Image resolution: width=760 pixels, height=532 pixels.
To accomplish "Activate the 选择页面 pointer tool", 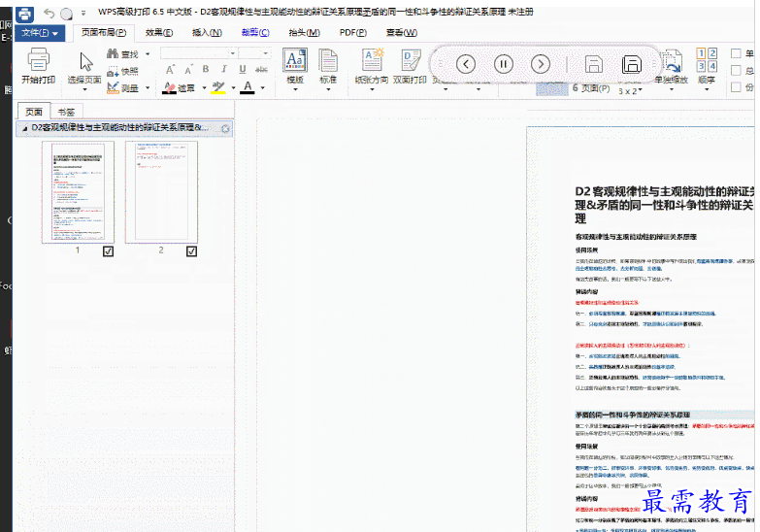I will tap(84, 68).
